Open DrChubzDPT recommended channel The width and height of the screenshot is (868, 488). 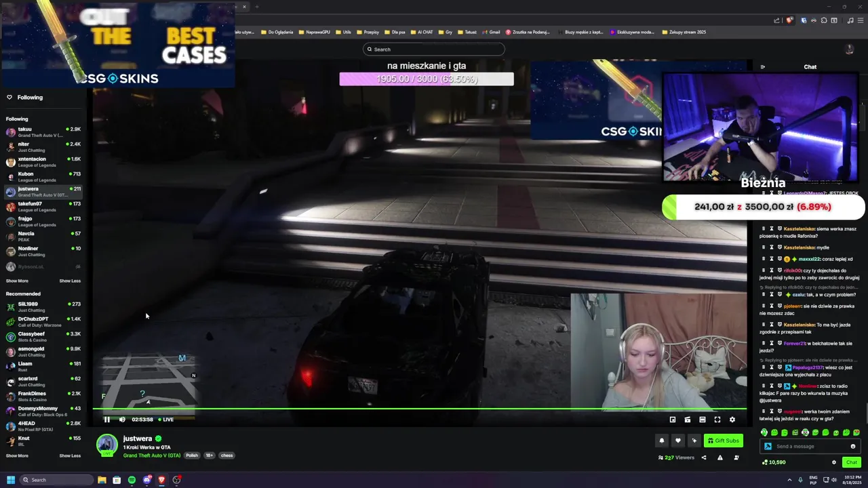point(43,321)
